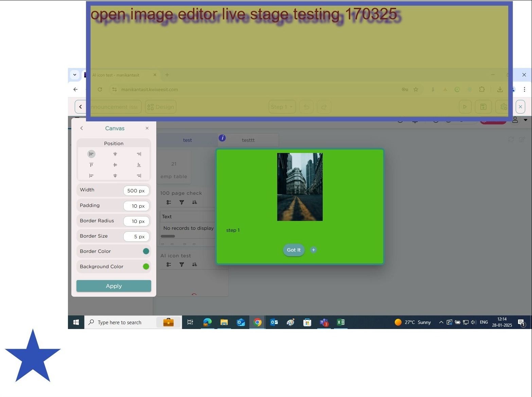Open list view icon under 100 page check
Image resolution: width=532 pixels, height=397 pixels.
pyautogui.click(x=169, y=202)
